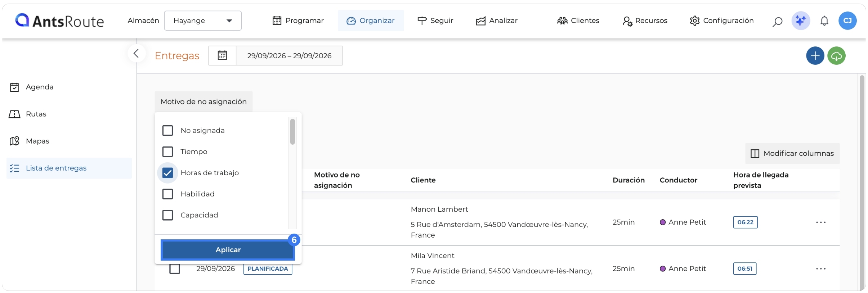Click the Conductor column header

pos(678,180)
